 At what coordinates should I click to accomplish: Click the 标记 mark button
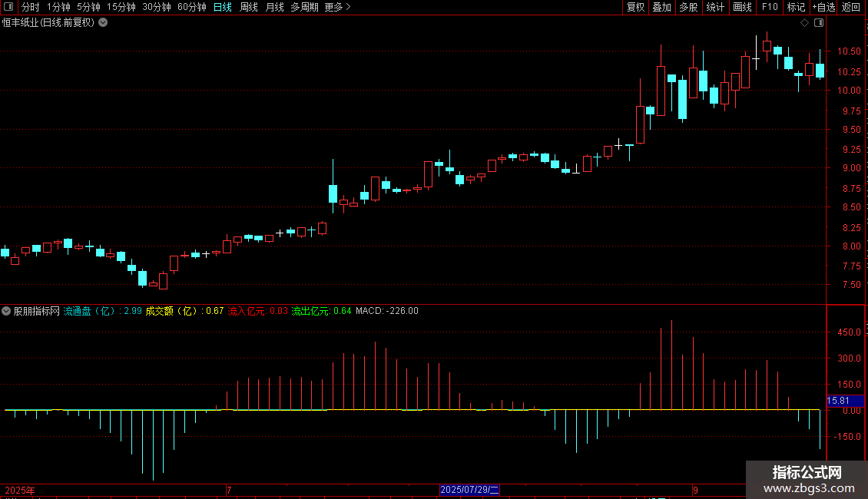tap(796, 7)
